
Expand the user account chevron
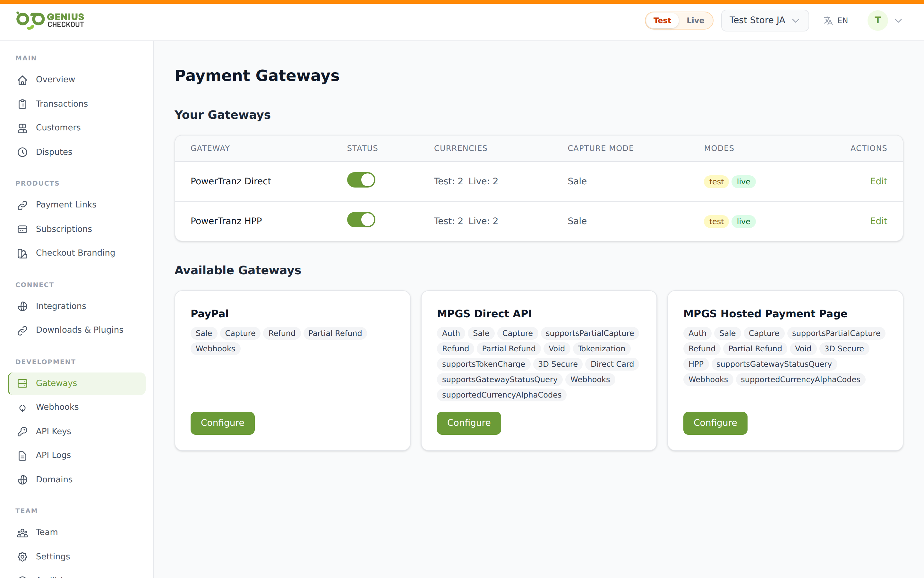(x=898, y=21)
